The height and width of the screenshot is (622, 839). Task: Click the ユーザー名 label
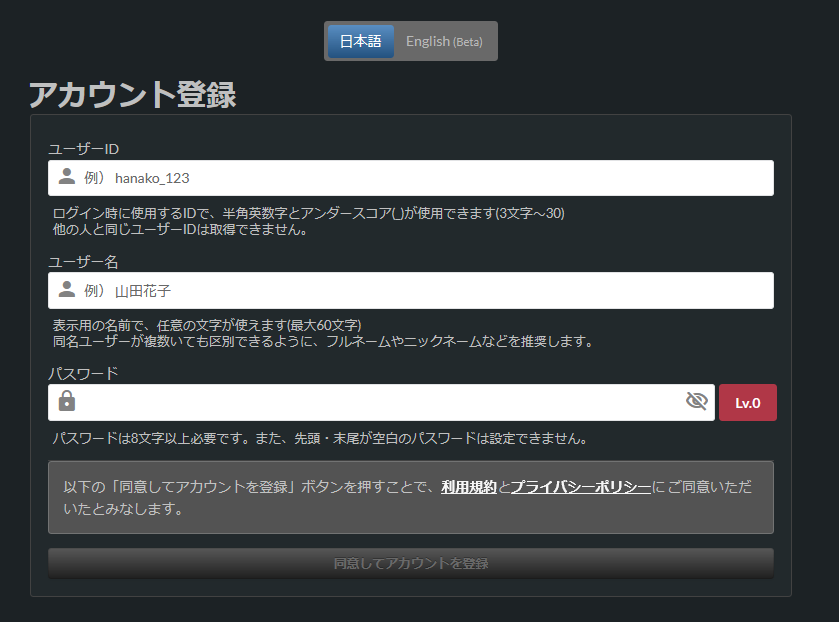pos(83,262)
